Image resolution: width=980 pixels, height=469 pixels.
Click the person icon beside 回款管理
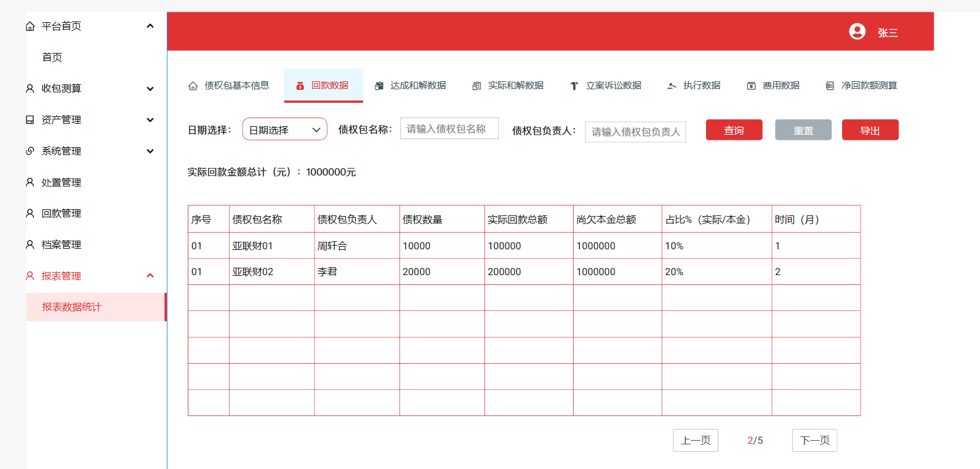pyautogui.click(x=30, y=214)
